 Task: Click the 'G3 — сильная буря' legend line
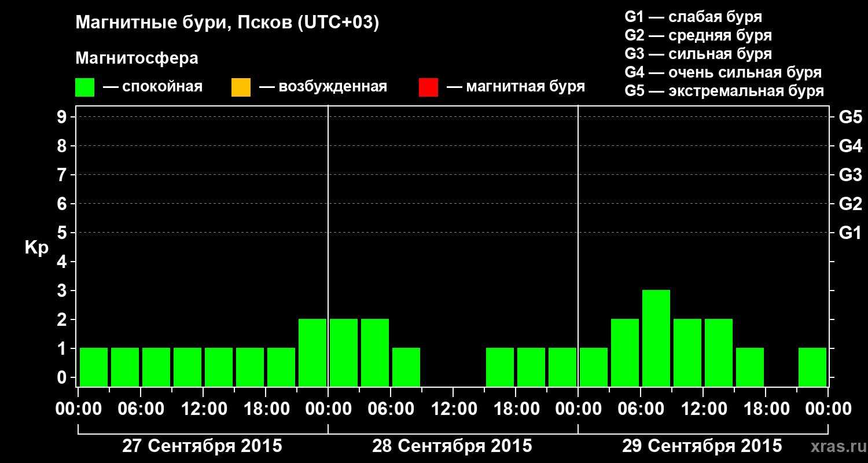[698, 54]
